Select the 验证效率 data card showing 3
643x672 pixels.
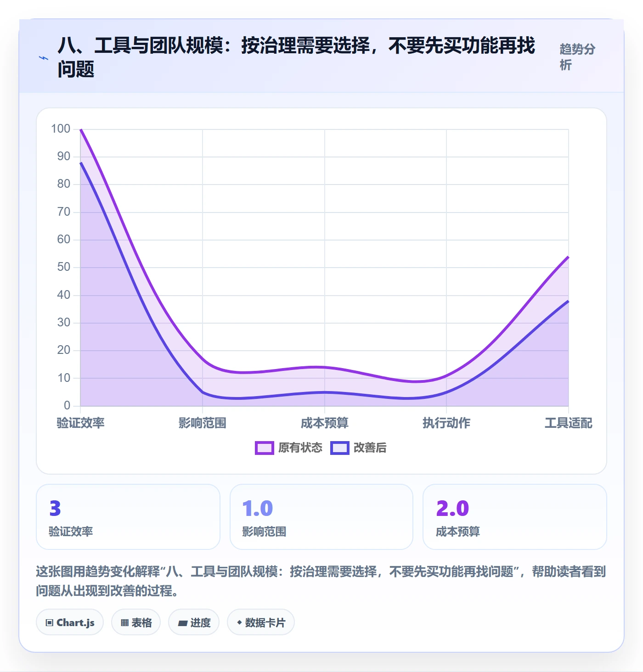pos(128,517)
